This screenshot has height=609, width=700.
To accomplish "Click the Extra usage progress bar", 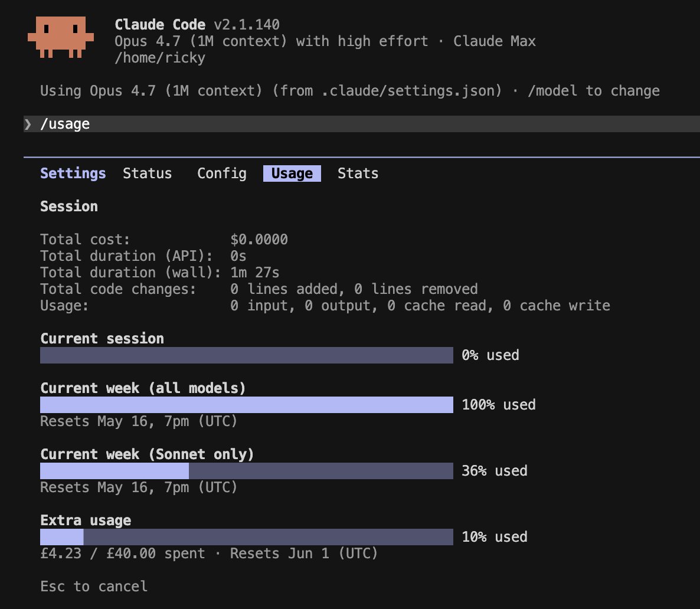I will point(247,537).
